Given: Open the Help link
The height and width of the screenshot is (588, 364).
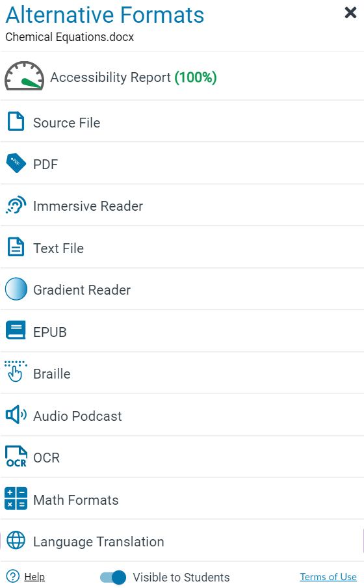Looking at the screenshot, I should pyautogui.click(x=34, y=577).
